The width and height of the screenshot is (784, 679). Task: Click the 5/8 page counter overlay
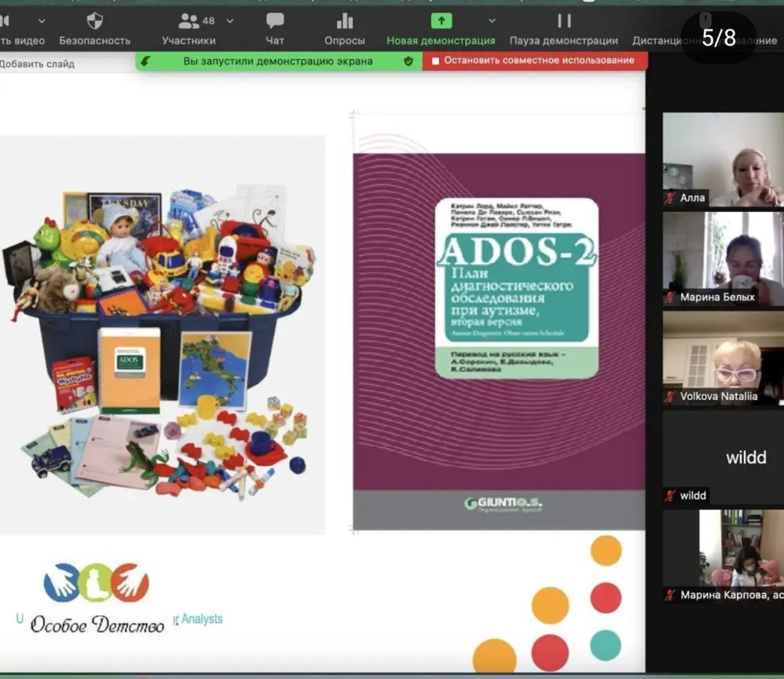[718, 38]
